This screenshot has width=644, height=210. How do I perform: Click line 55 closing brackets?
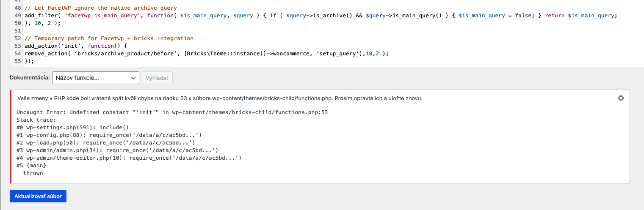click(29, 61)
